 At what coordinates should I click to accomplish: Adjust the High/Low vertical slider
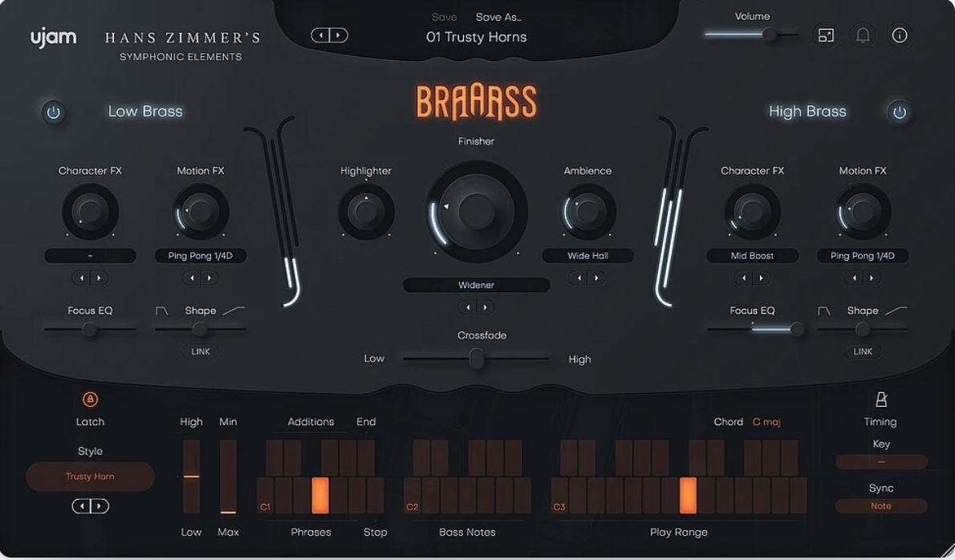tap(191, 477)
